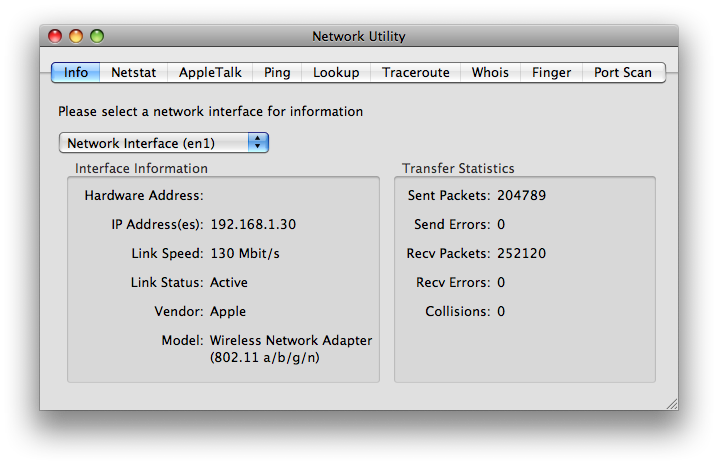Click the window resize grip corner
This screenshot has height=465, width=718.
[672, 404]
